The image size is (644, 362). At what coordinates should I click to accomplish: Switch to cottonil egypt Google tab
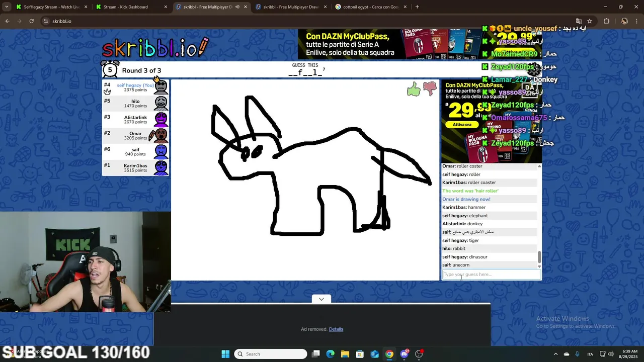371,7
